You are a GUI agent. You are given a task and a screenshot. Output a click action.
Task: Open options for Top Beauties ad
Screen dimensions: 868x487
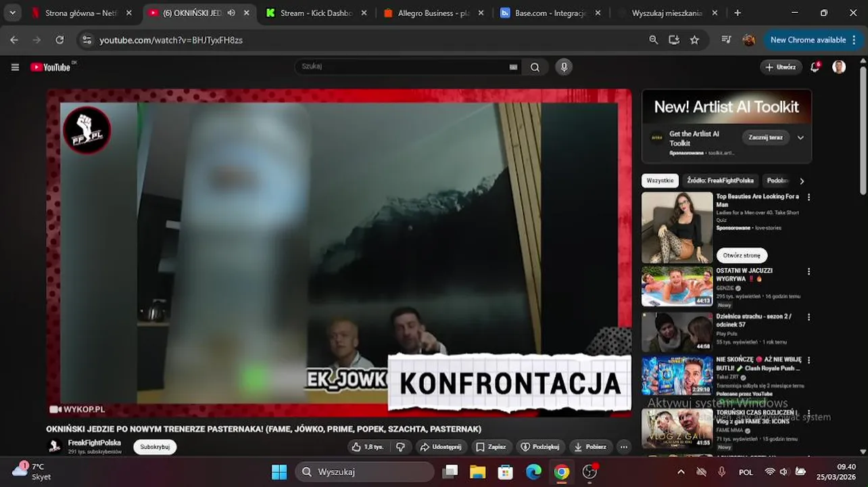(809, 198)
